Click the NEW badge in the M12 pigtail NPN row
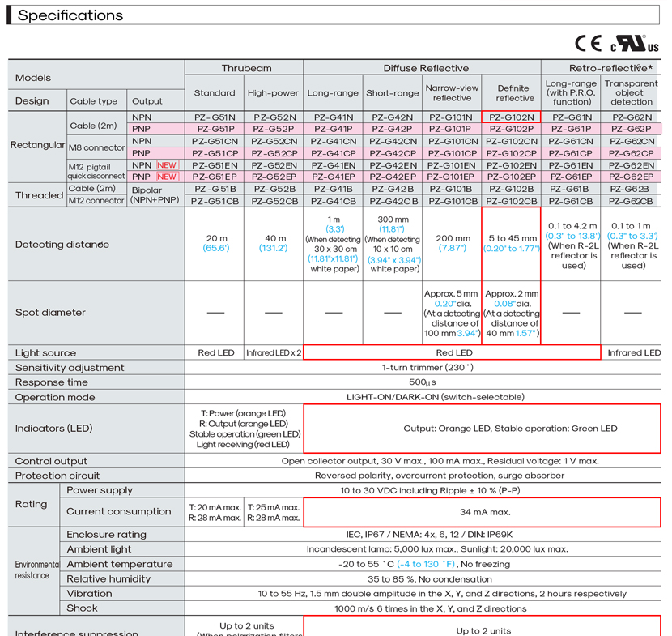This screenshot has width=672, height=636. [x=167, y=165]
